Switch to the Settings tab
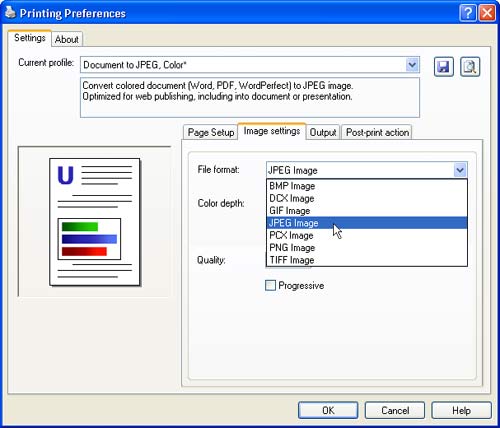Screen dimensions: 500x428 tap(30, 38)
